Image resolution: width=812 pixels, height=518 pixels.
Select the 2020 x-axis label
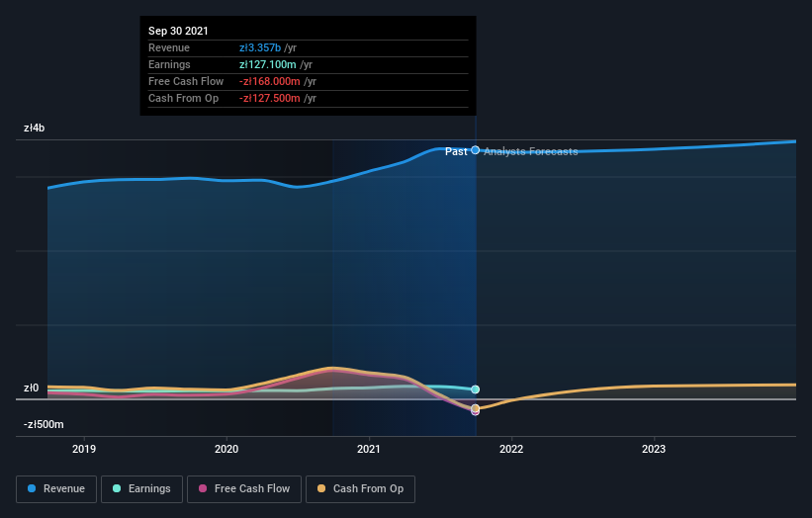click(x=226, y=449)
